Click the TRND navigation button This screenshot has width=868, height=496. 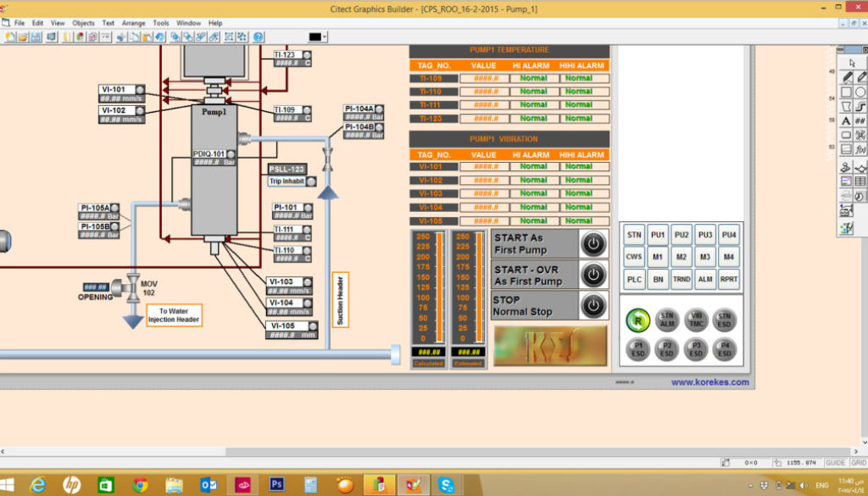pyautogui.click(x=682, y=280)
